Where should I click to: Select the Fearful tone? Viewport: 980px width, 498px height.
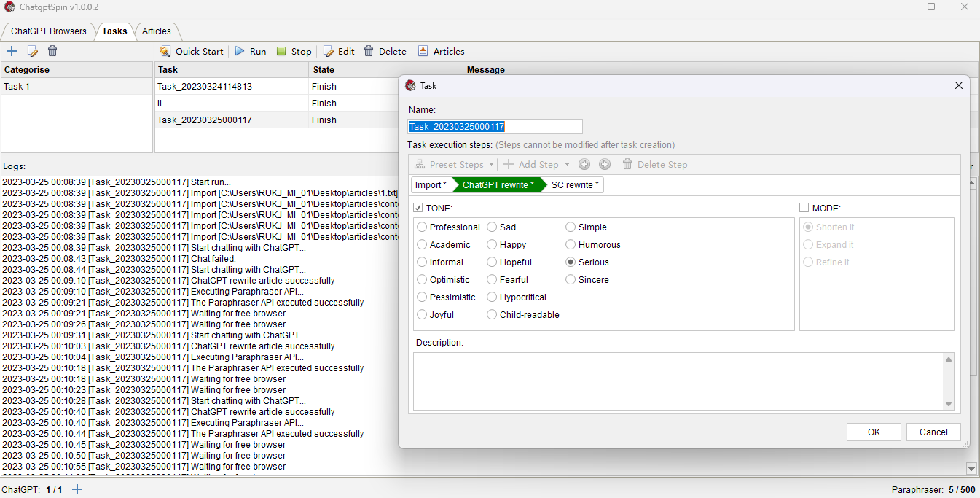[508, 280]
